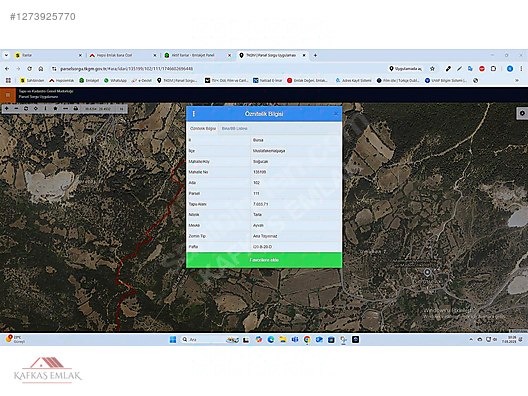Close the Öznitelik Bilgisi dialog
The image size is (528, 396).
(x=336, y=114)
